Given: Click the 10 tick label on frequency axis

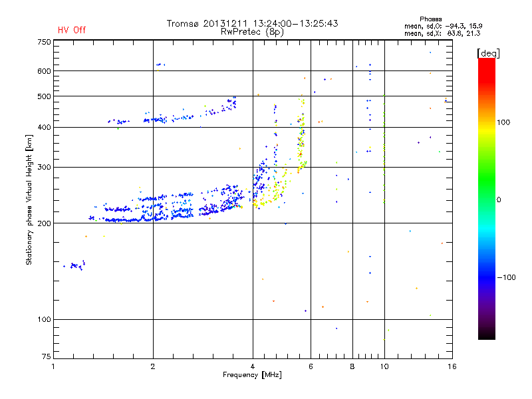Looking at the screenshot, I should tap(384, 366).
